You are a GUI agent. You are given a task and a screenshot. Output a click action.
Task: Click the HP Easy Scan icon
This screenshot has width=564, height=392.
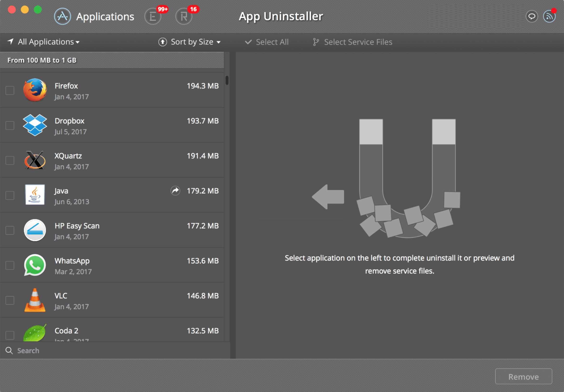(35, 230)
